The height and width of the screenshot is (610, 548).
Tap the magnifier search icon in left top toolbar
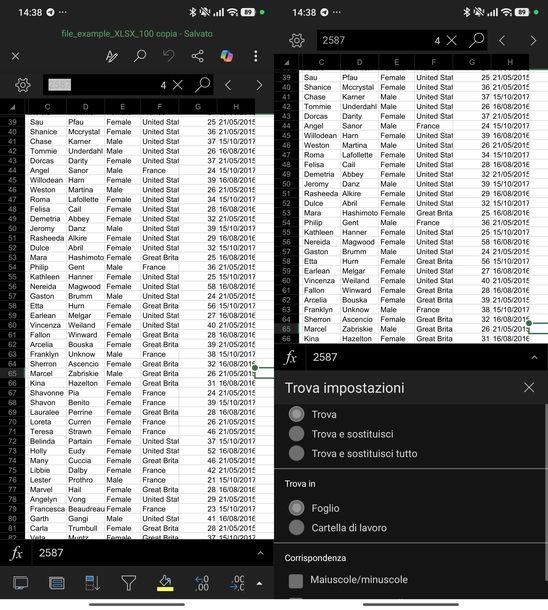[140, 56]
